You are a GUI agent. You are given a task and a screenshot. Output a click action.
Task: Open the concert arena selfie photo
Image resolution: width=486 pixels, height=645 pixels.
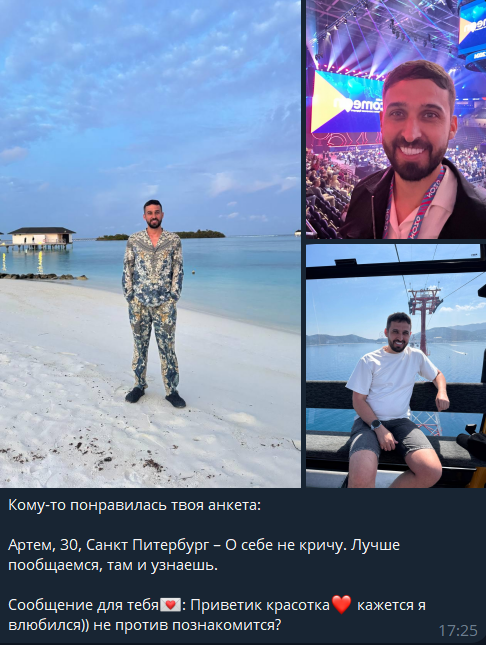click(396, 119)
